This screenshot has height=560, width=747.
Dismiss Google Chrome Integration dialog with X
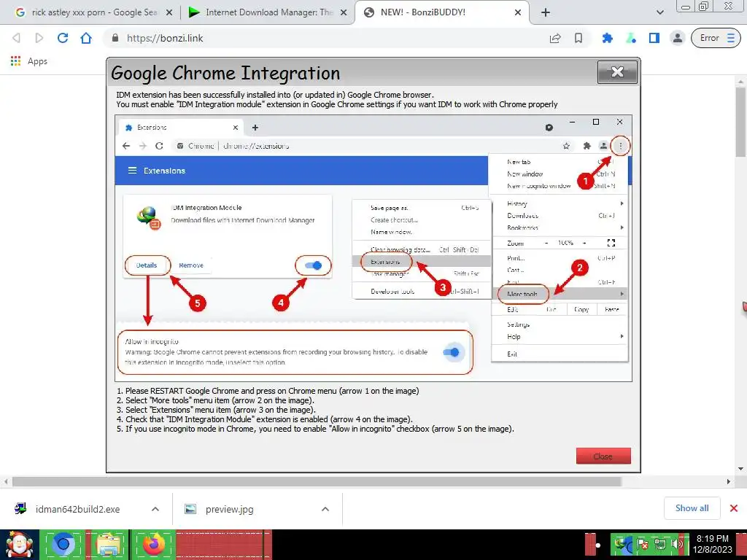[x=617, y=72]
